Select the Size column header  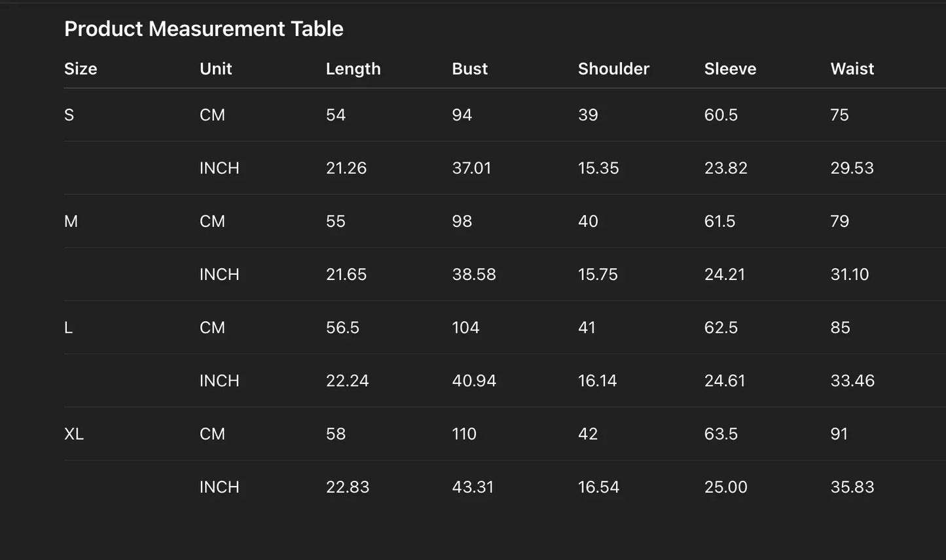81,69
